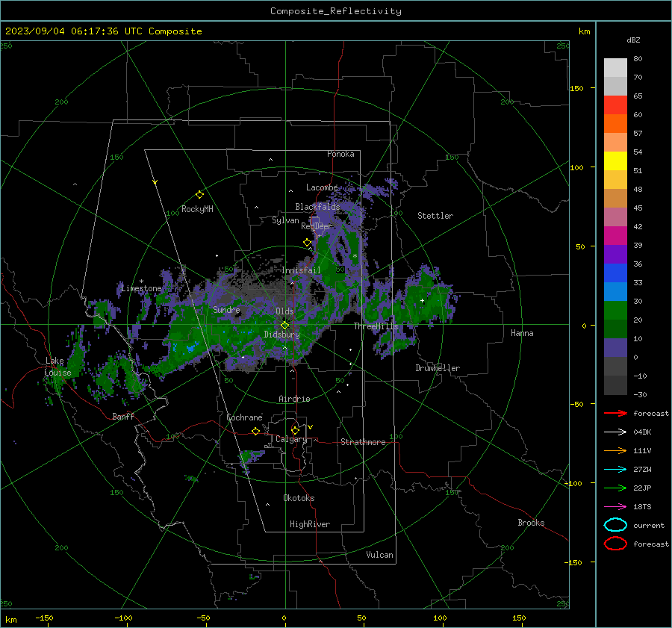672x628 pixels.
Task: Click the Airdrie label
Action: [x=294, y=399]
